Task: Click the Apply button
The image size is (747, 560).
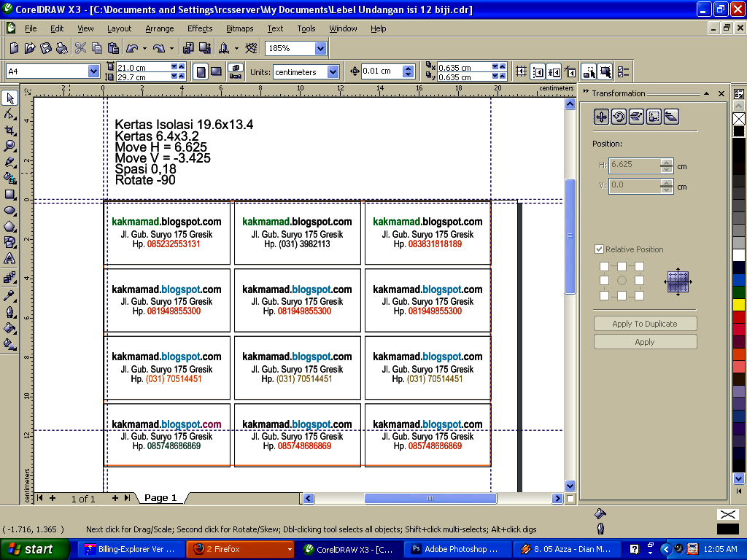Action: (645, 342)
